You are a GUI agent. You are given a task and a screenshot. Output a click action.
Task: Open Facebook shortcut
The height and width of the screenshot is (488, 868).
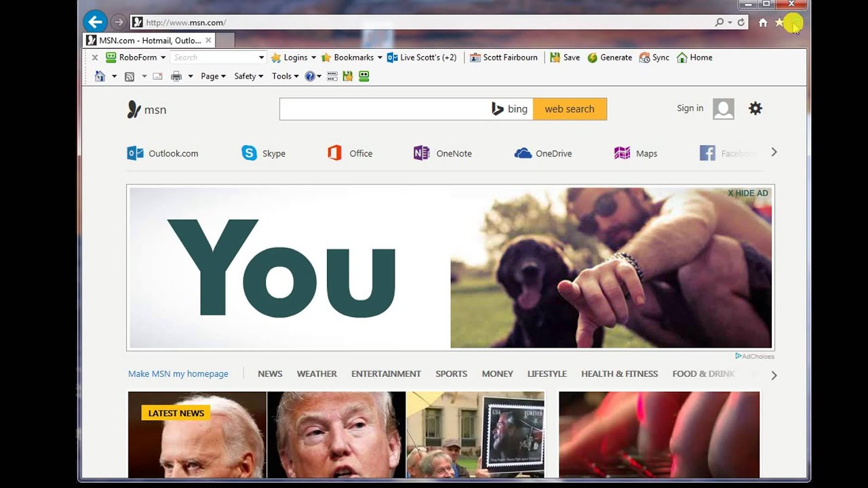[x=728, y=153]
